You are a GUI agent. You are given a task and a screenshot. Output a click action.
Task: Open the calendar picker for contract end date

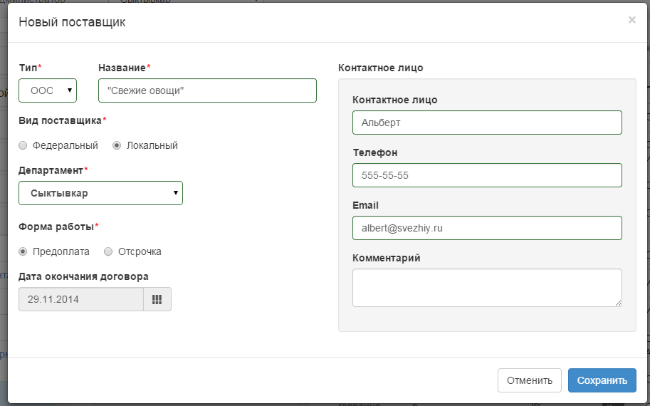click(157, 299)
